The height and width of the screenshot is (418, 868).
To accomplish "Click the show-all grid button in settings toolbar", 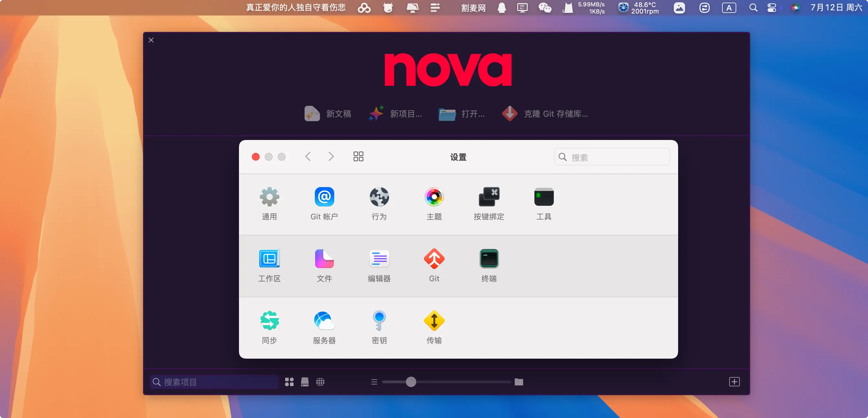I will coord(358,156).
